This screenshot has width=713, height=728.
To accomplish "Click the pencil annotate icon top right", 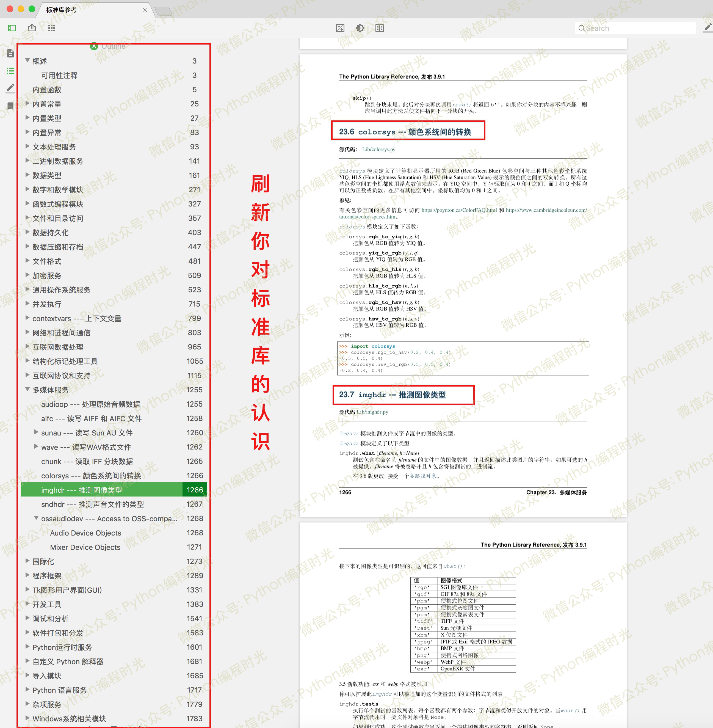I will tap(708, 27).
